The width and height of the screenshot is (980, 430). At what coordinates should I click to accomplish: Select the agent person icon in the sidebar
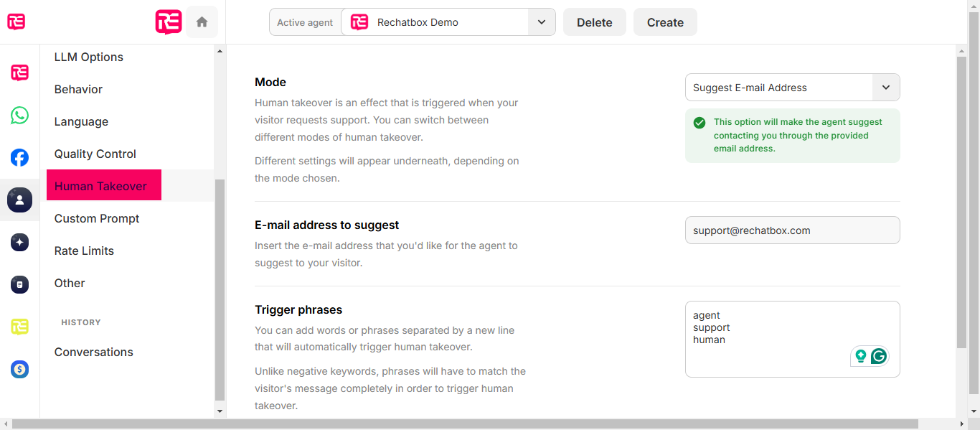click(19, 200)
